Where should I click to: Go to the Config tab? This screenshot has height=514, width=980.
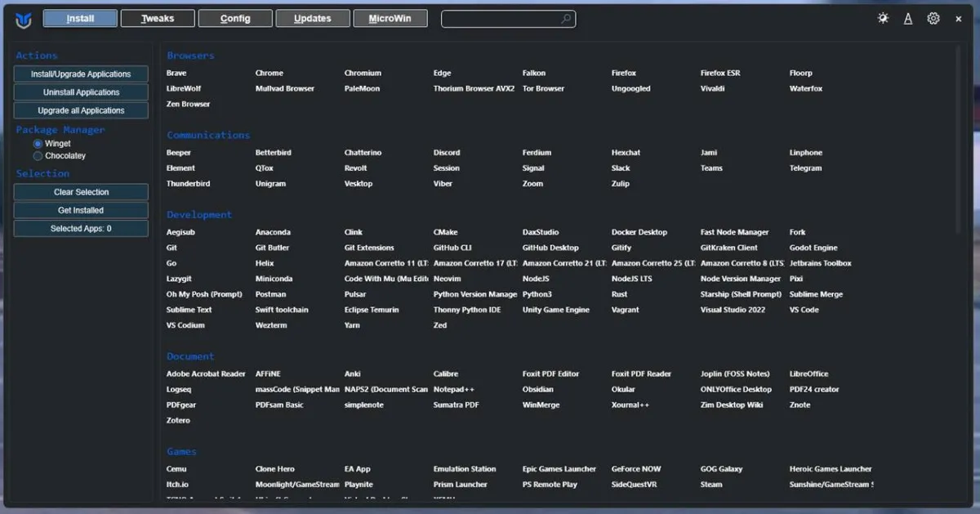(235, 18)
